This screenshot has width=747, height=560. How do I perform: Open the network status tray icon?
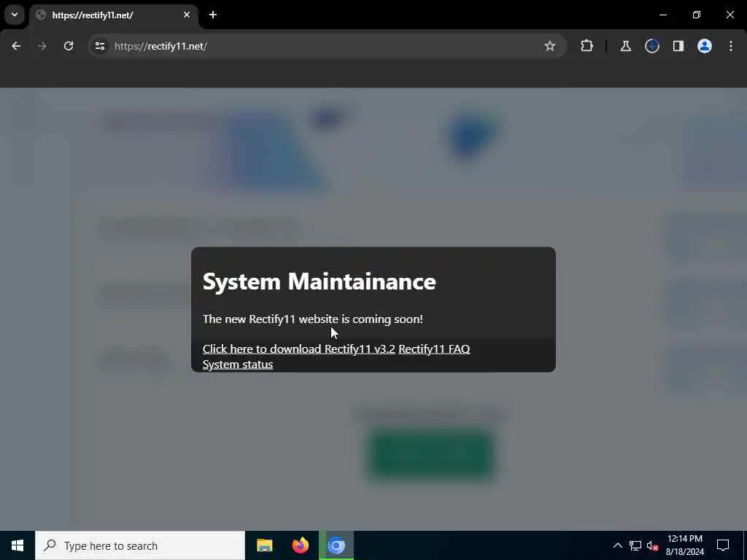635,545
